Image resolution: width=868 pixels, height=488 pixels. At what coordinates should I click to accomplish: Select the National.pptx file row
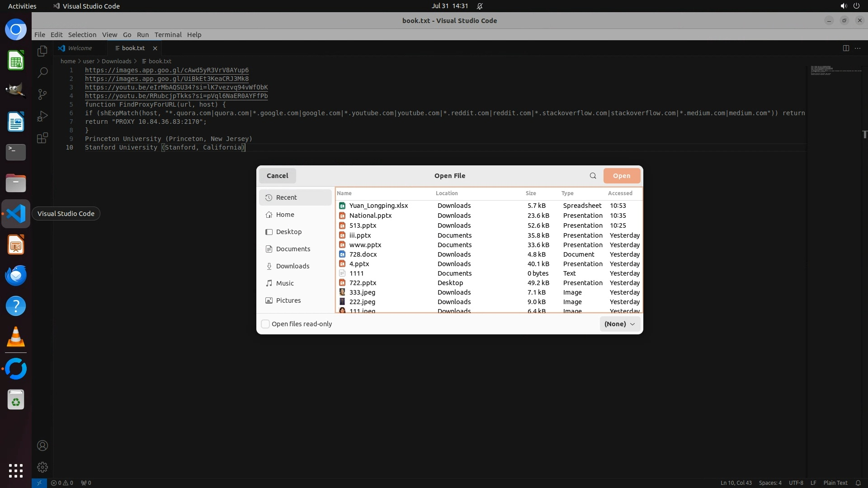coord(371,216)
